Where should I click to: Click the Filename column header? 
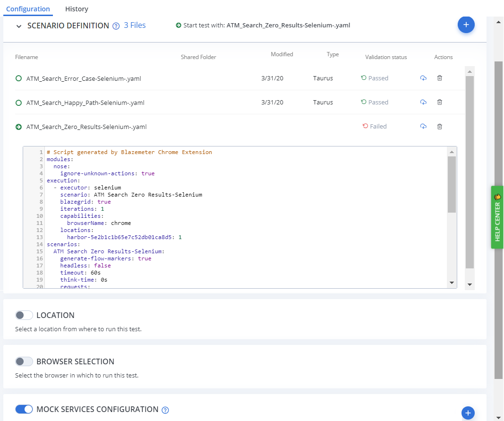(26, 57)
